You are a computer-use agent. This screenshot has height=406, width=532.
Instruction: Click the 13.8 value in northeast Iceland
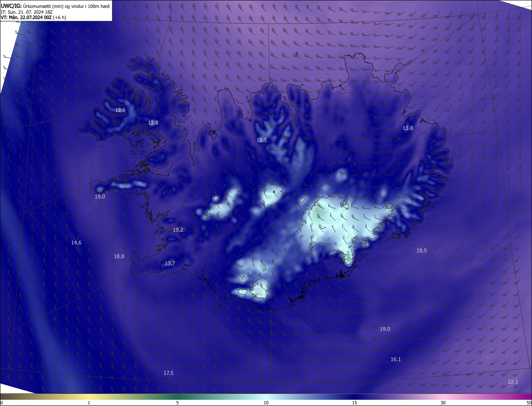pyautogui.click(x=408, y=128)
